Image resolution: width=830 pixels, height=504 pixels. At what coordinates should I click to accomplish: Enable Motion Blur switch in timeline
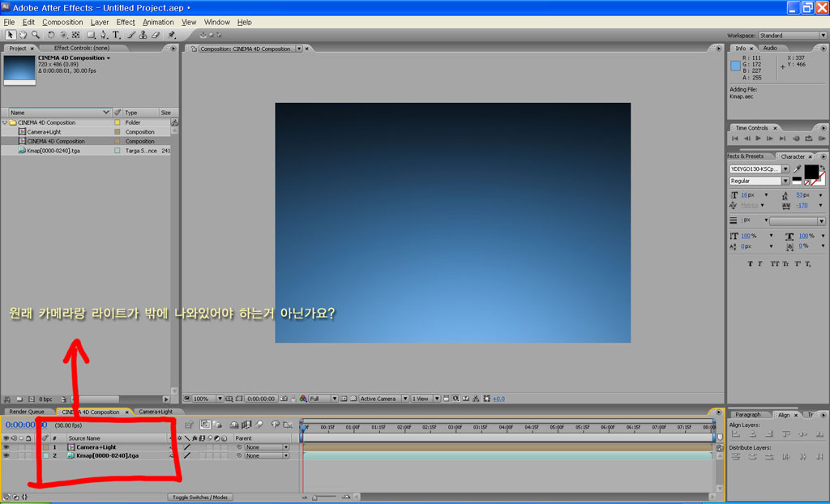tap(259, 425)
